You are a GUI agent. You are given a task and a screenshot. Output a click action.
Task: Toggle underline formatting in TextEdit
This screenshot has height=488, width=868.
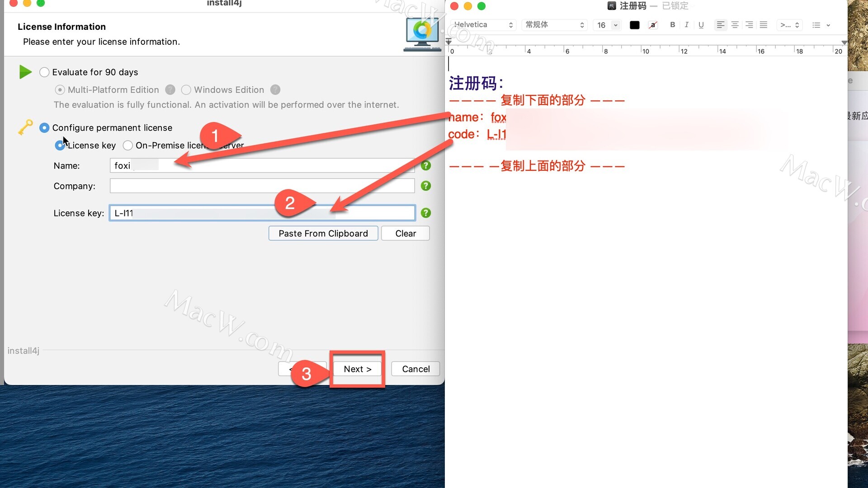701,25
